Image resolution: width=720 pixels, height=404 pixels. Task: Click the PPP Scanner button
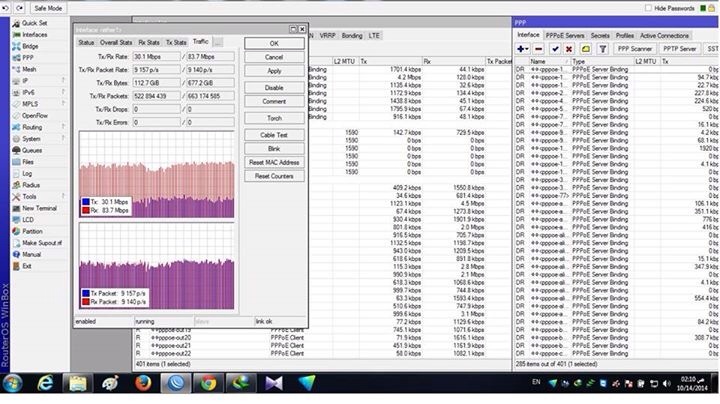tap(634, 49)
